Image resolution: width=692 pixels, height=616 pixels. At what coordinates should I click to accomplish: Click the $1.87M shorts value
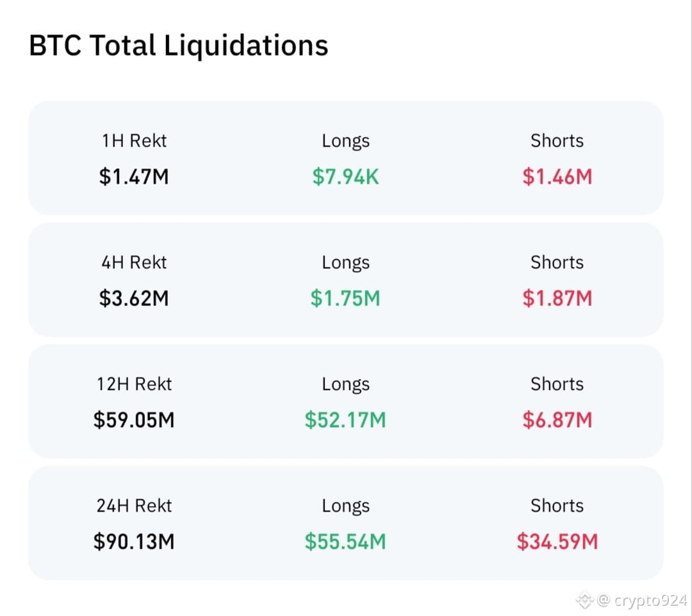click(x=557, y=298)
